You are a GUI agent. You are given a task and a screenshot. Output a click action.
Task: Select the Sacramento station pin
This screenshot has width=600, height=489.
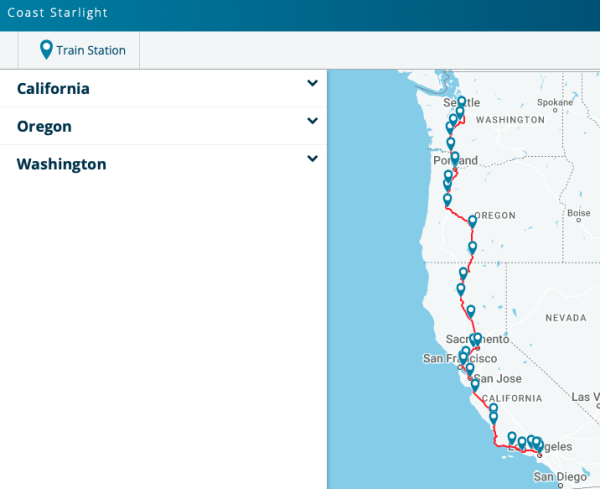[x=477, y=339]
